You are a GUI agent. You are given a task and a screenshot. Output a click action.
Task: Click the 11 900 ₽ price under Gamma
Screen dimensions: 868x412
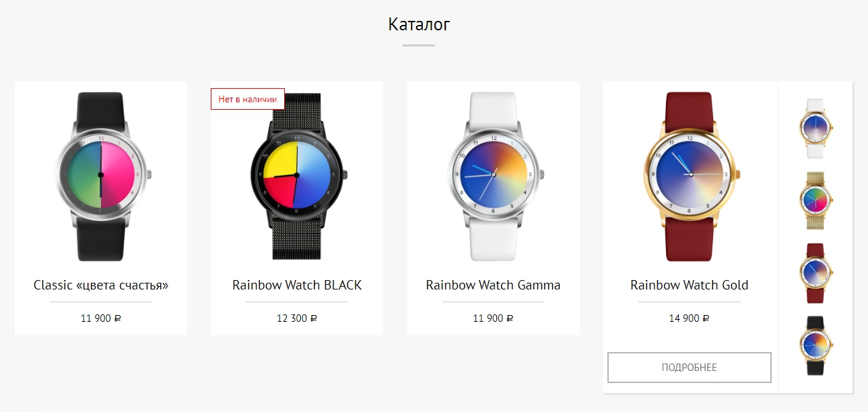pyautogui.click(x=493, y=318)
